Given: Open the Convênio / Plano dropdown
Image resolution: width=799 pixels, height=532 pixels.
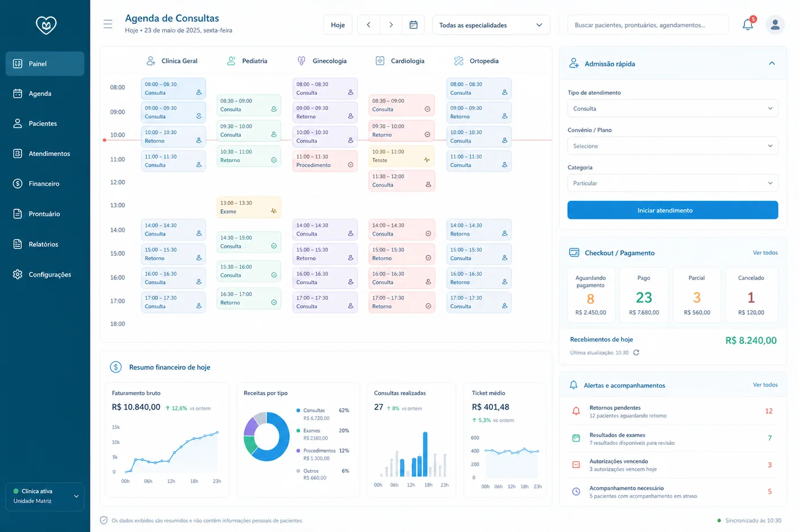Looking at the screenshot, I should [x=672, y=146].
